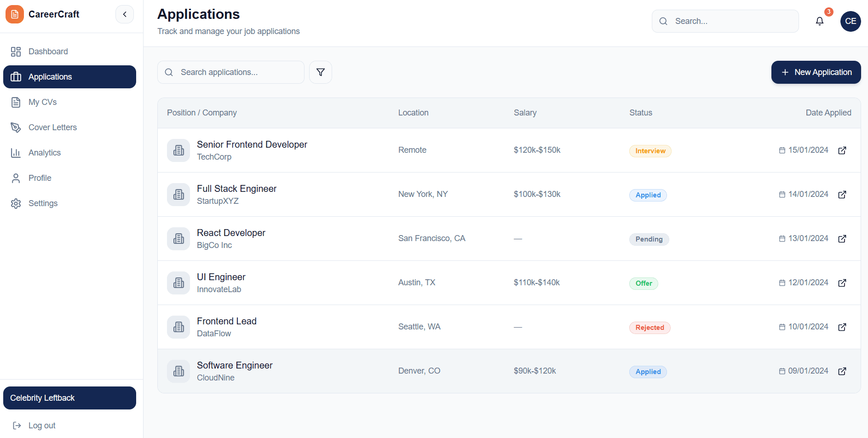Image resolution: width=868 pixels, height=438 pixels.
Task: Select the UI Engineer title
Action: [221, 277]
